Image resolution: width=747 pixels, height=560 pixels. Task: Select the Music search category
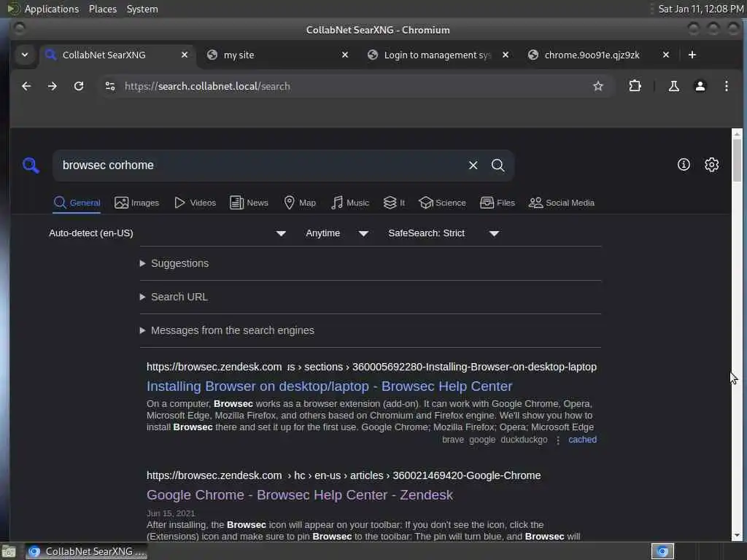[x=350, y=203]
